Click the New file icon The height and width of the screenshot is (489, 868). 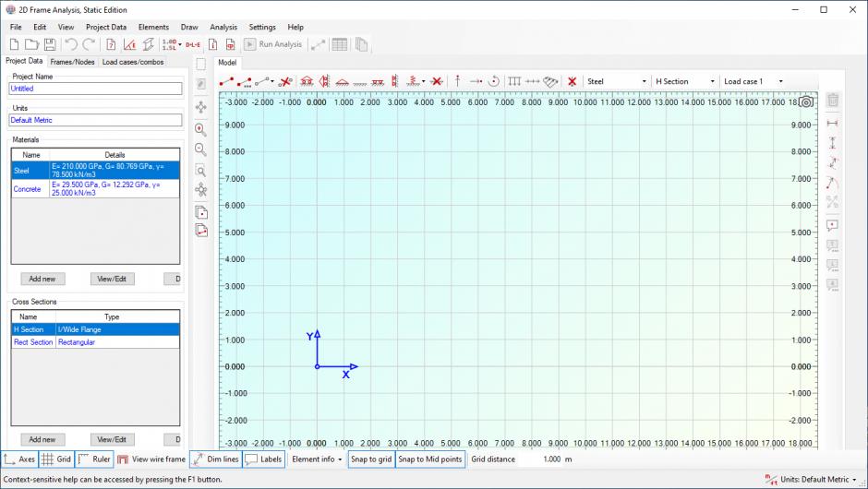15,44
